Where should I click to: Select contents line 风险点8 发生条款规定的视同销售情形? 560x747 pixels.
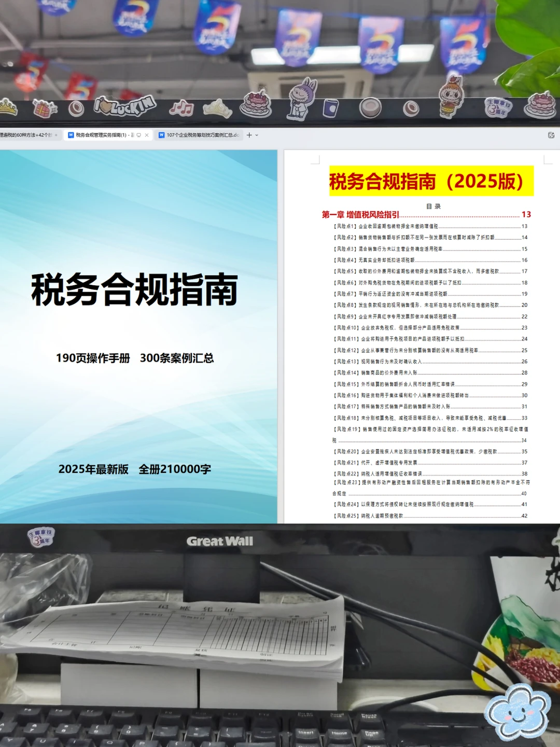point(429,305)
